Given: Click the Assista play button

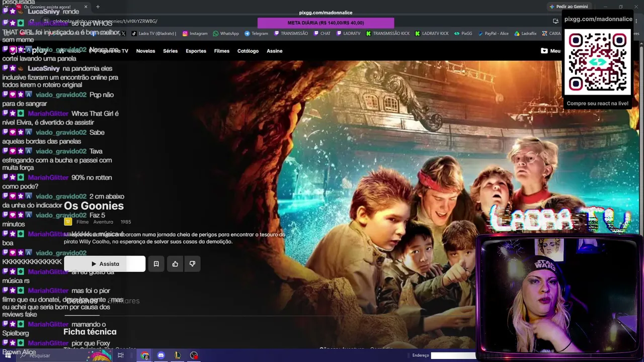Looking at the screenshot, I should (x=105, y=264).
